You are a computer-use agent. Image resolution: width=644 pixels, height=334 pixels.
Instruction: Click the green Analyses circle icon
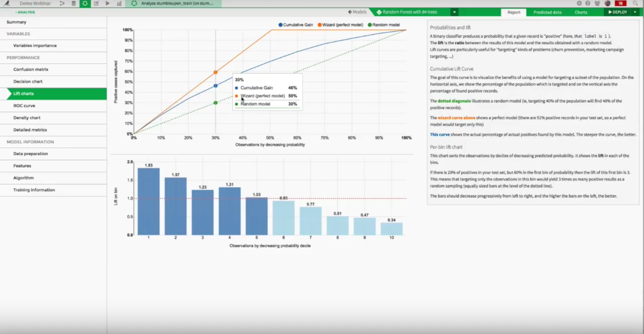85,3
